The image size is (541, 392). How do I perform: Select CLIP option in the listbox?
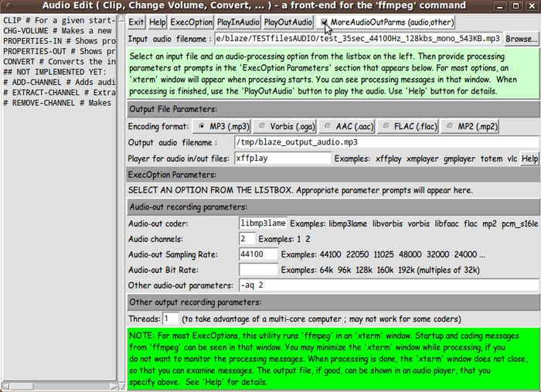click(60, 20)
